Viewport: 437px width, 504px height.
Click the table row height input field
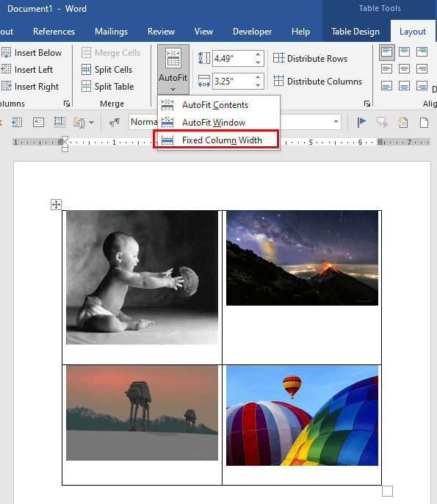pyautogui.click(x=234, y=59)
